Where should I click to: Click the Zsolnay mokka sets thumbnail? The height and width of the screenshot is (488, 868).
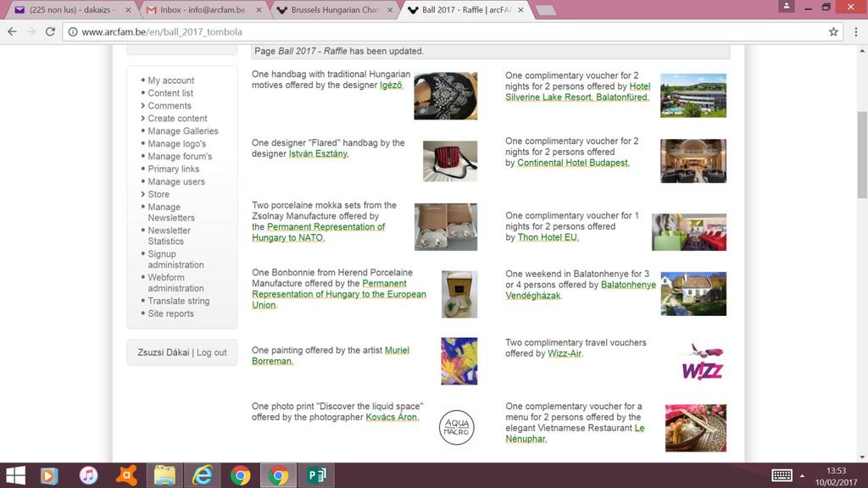tap(446, 227)
